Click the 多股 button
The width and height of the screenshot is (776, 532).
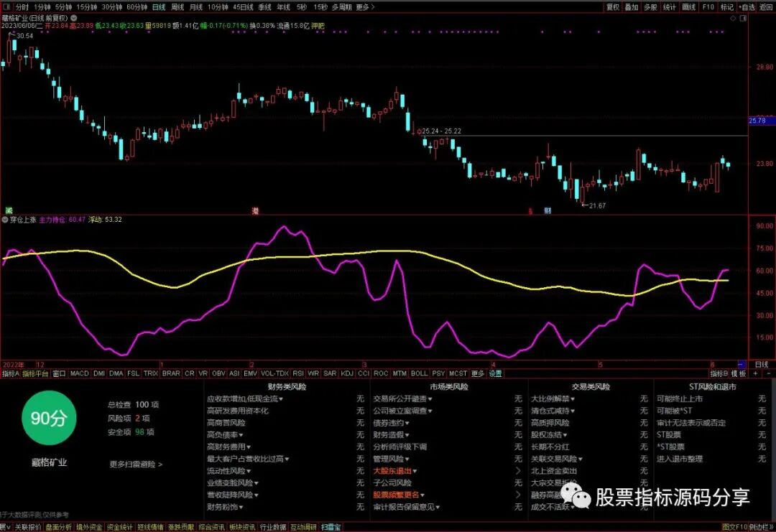[650, 7]
